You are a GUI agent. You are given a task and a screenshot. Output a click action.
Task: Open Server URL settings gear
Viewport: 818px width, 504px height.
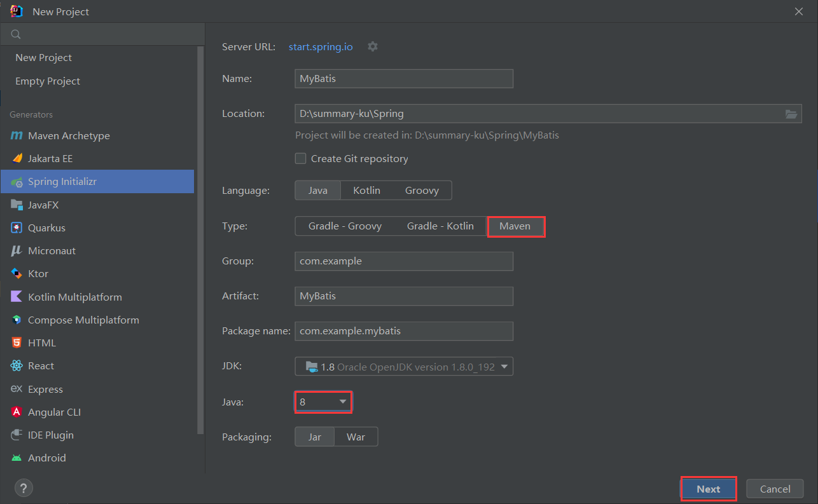point(373,46)
